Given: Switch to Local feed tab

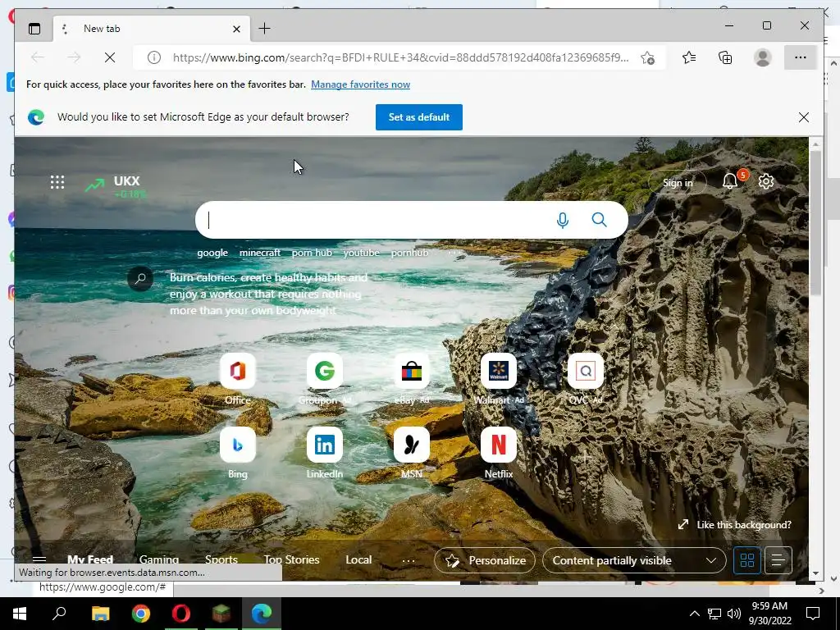Looking at the screenshot, I should [358, 559].
